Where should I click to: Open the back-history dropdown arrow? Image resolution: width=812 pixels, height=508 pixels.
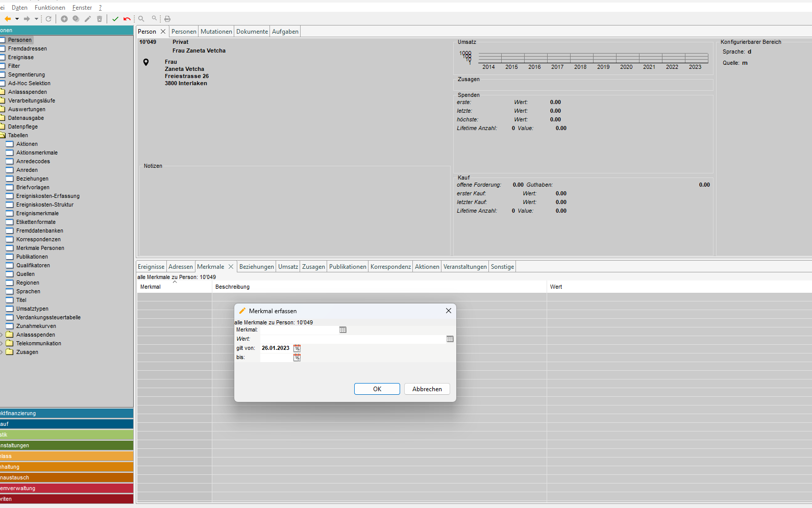click(x=17, y=19)
